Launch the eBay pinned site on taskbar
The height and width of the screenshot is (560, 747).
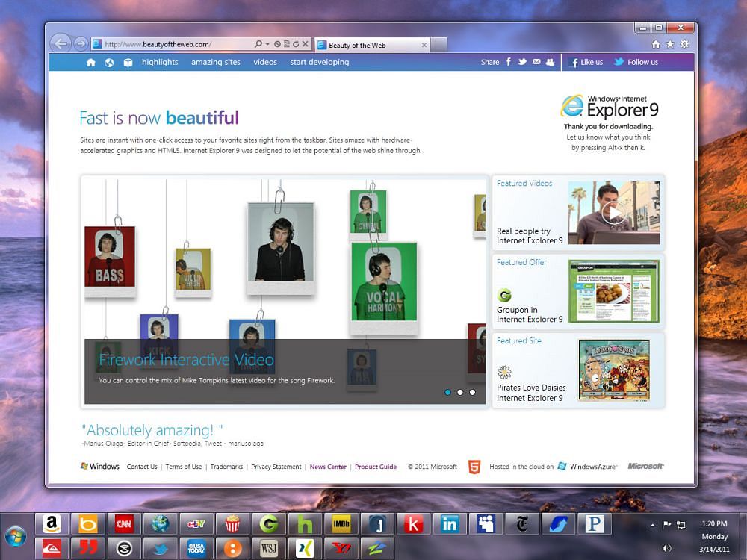196,524
